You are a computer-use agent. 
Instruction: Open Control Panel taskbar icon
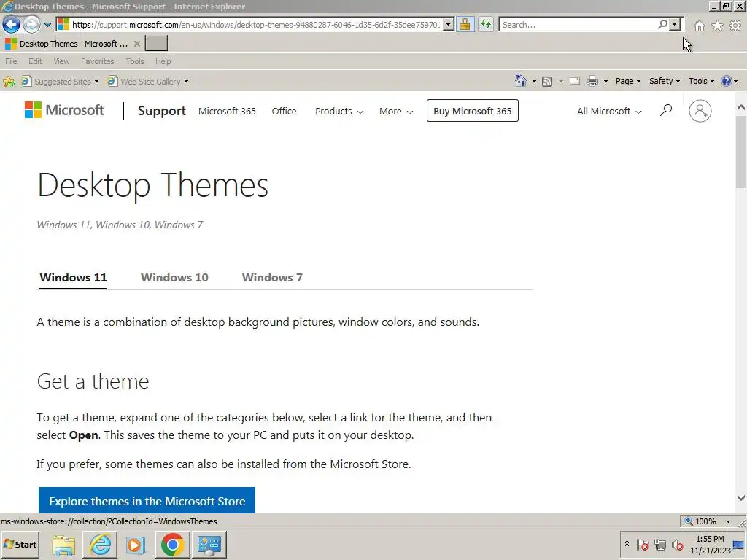(209, 544)
